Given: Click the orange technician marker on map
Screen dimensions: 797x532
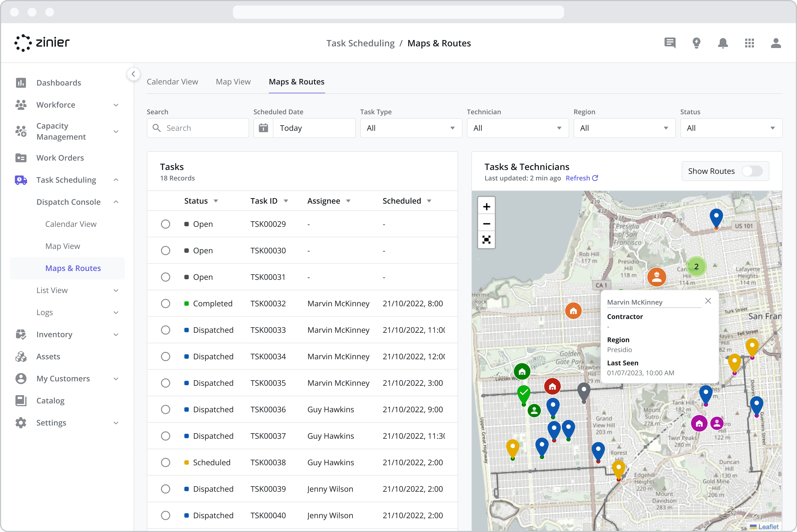Looking at the screenshot, I should click(x=657, y=277).
